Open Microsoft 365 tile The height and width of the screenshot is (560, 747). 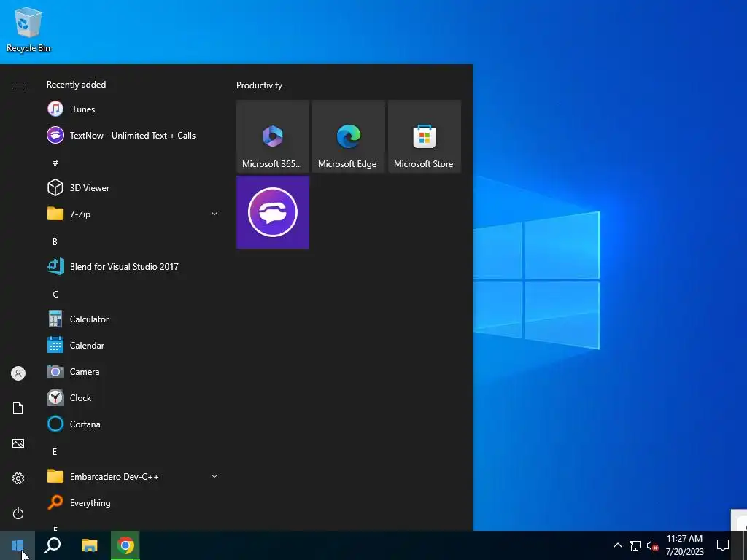tap(273, 136)
